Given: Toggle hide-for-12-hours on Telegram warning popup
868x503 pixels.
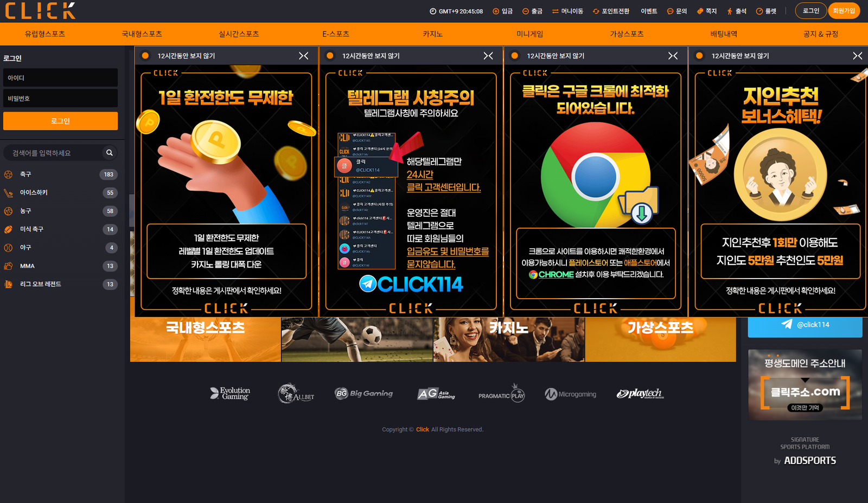Looking at the screenshot, I should click(x=330, y=56).
